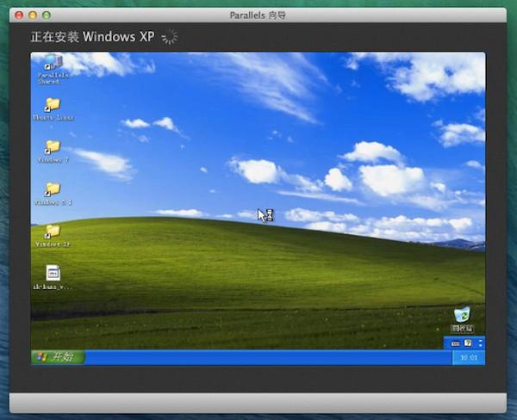Click the installation progress spinner beside Windows XP
517x420 pixels.
(170, 36)
